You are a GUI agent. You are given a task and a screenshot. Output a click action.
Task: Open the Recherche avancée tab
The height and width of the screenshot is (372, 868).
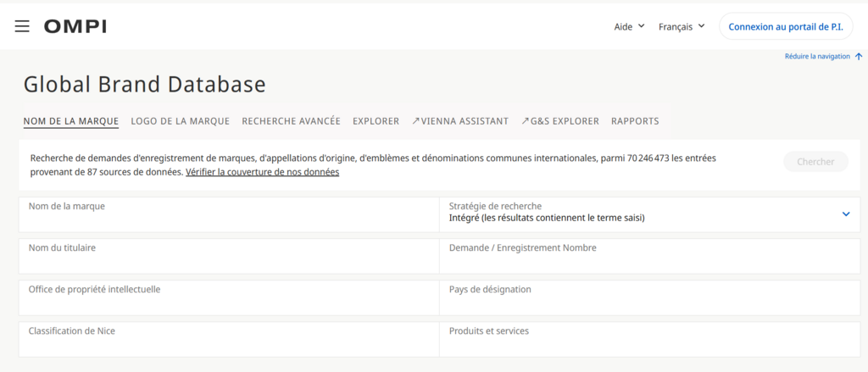point(291,121)
